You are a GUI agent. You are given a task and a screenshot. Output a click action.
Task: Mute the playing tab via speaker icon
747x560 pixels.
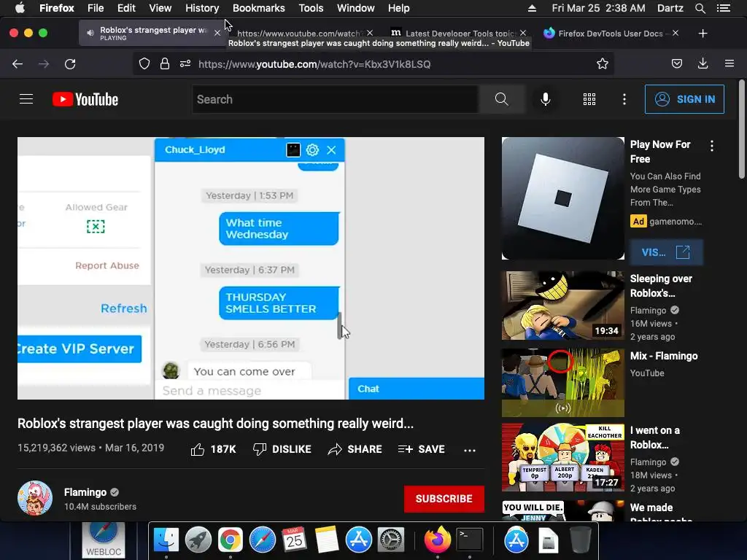(x=90, y=33)
